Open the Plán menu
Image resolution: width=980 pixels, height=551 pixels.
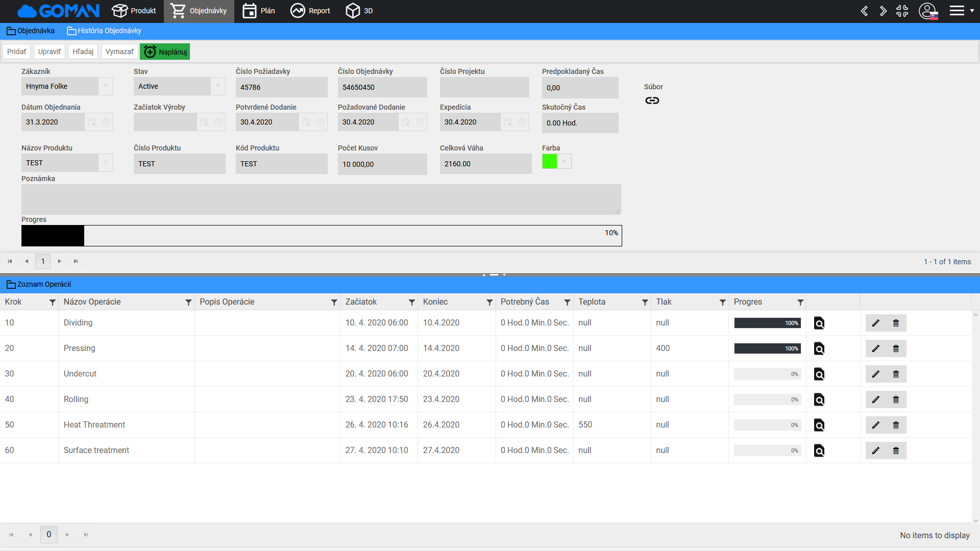coord(259,11)
